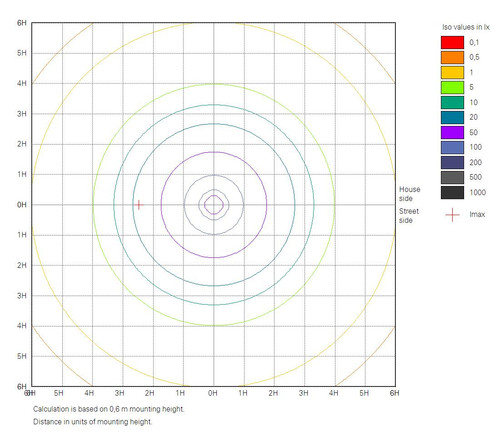Click the dark indigo 200 lx swatch
This screenshot has height=432, width=500.
[x=452, y=162]
